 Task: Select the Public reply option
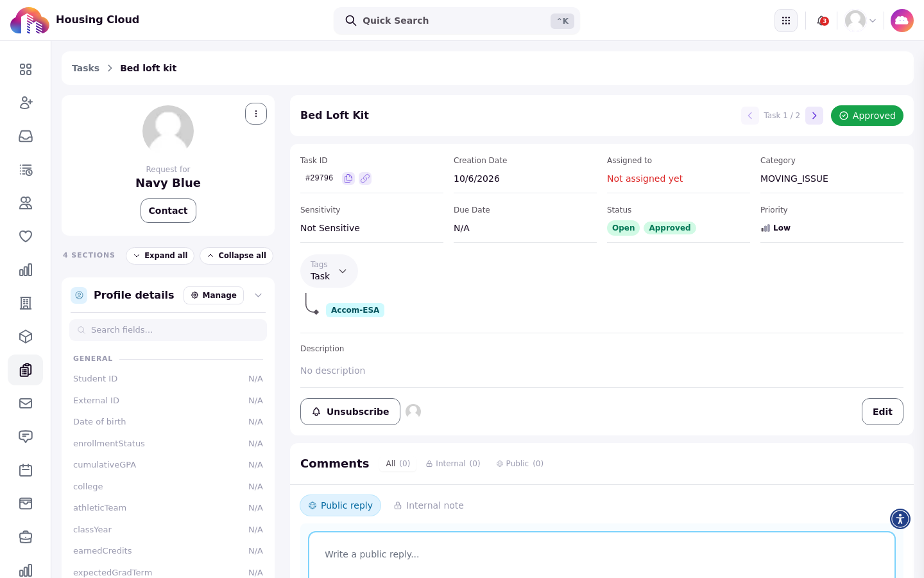[x=340, y=505]
